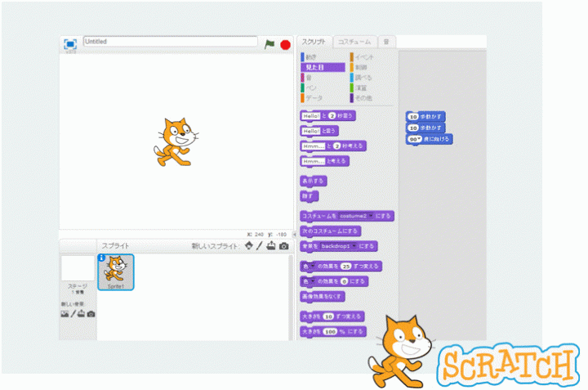The image size is (588, 390).
Task: Switch to the コスチューム tab
Action: (x=354, y=41)
